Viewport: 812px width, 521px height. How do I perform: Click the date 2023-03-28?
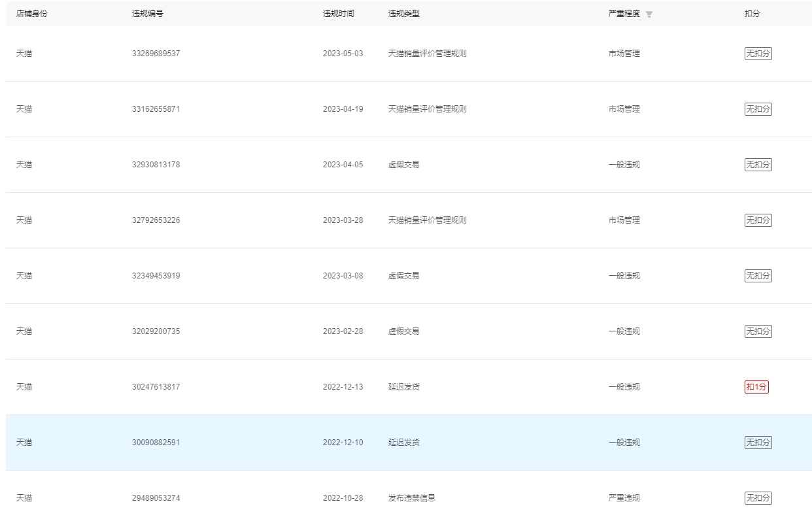point(343,220)
